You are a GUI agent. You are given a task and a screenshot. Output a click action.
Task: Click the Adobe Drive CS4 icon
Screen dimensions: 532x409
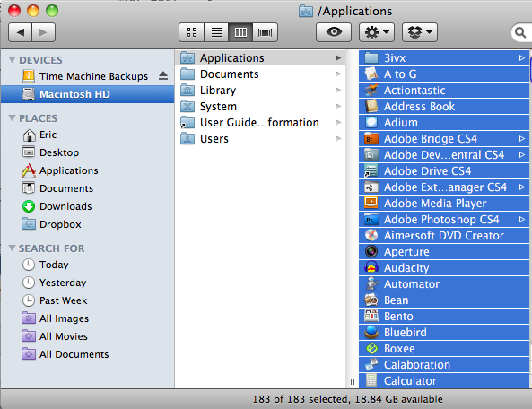[371, 171]
